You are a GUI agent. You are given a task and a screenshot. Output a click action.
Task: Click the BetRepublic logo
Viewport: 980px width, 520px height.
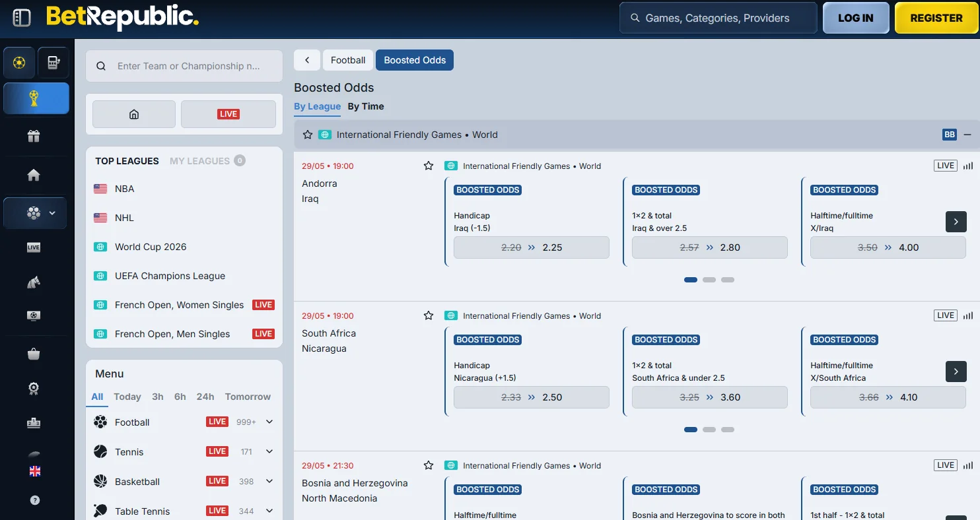click(x=122, y=18)
